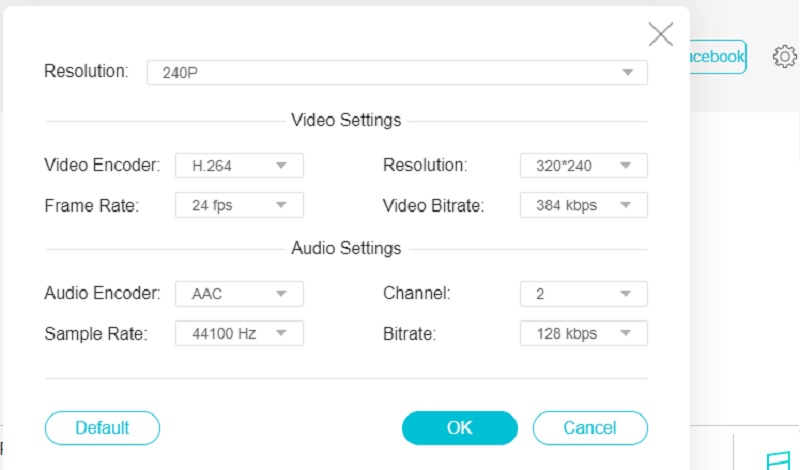Open the Sample Rate dropdown showing 44100 Hz
This screenshot has height=470, width=800.
click(239, 333)
